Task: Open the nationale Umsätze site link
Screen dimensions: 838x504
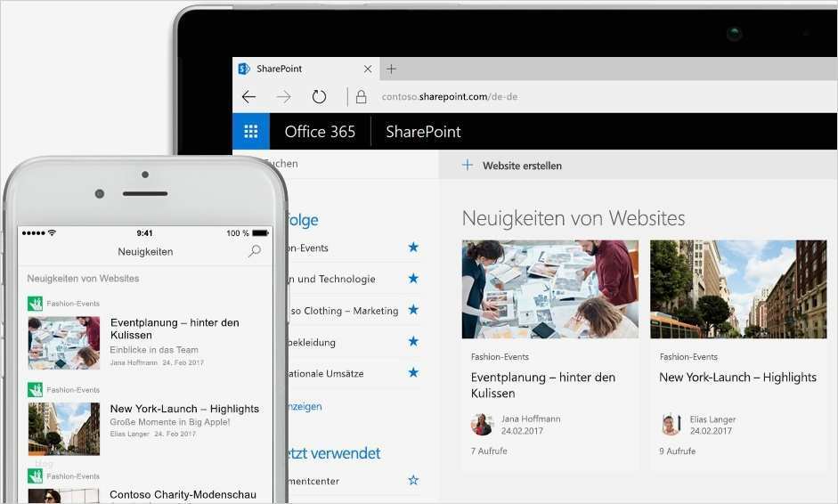Action: (x=326, y=374)
